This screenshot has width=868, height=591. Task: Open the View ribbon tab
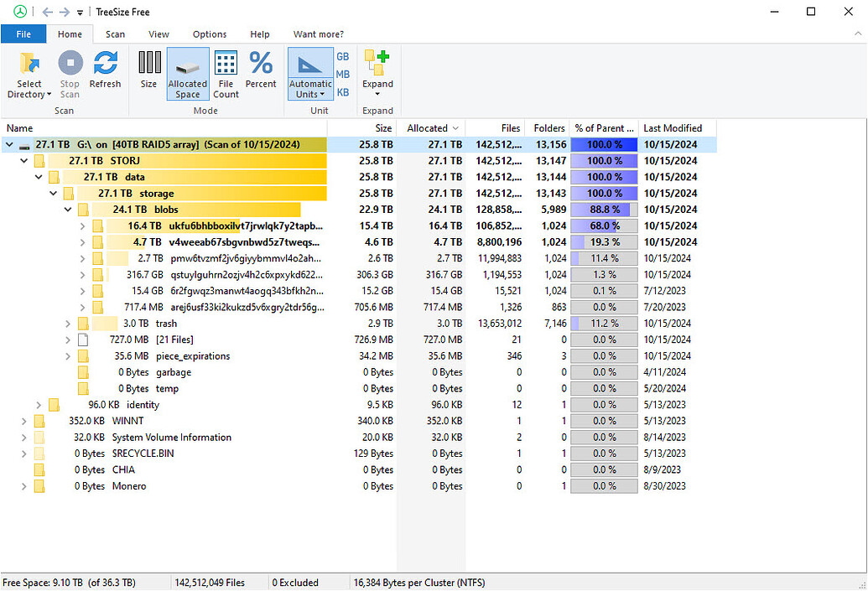pos(159,34)
